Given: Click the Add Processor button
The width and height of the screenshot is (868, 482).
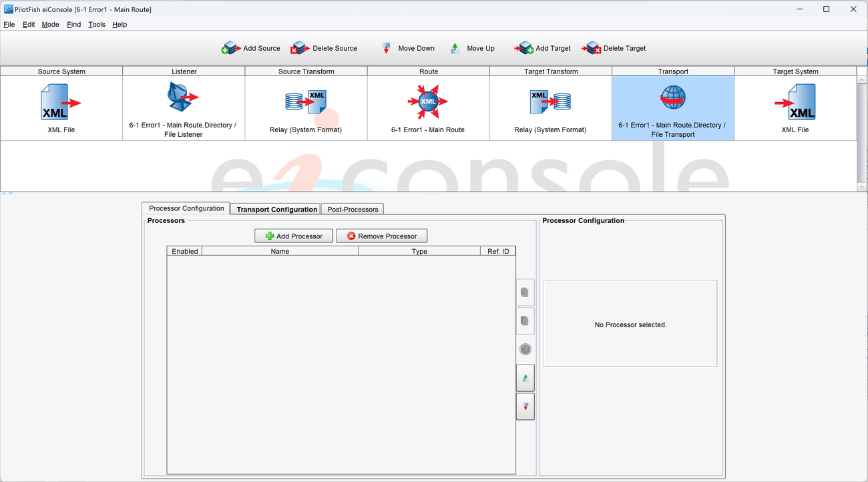Looking at the screenshot, I should [294, 236].
